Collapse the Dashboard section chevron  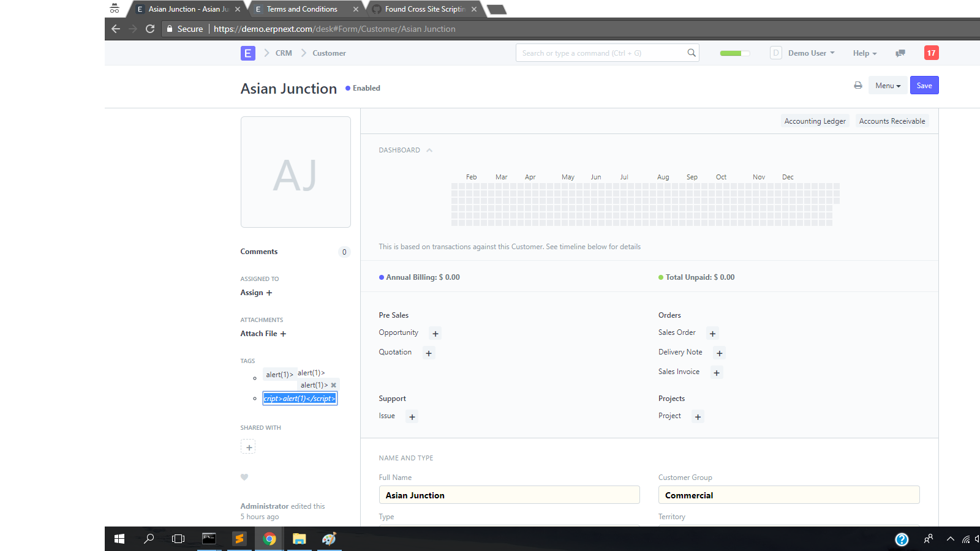tap(429, 149)
